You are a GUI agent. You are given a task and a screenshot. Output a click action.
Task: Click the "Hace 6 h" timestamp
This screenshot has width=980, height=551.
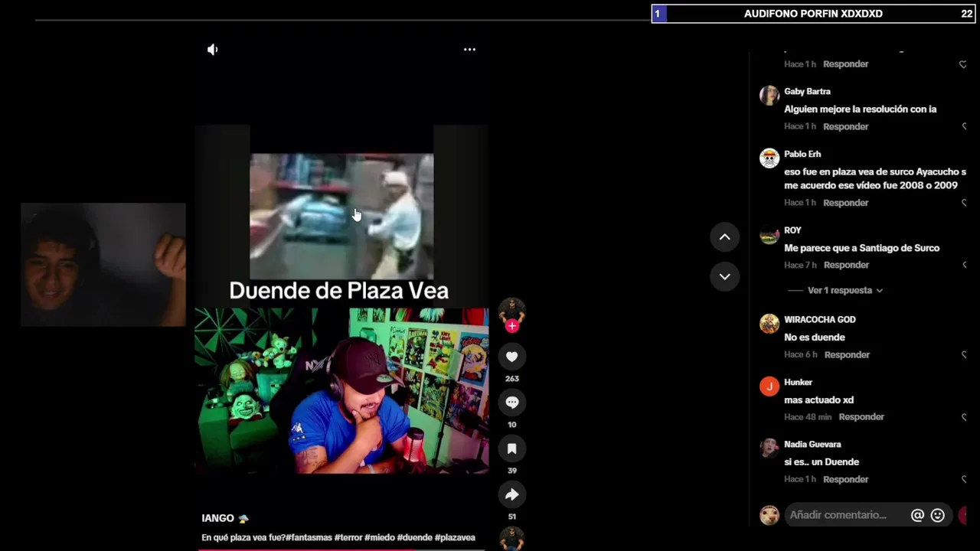(801, 355)
